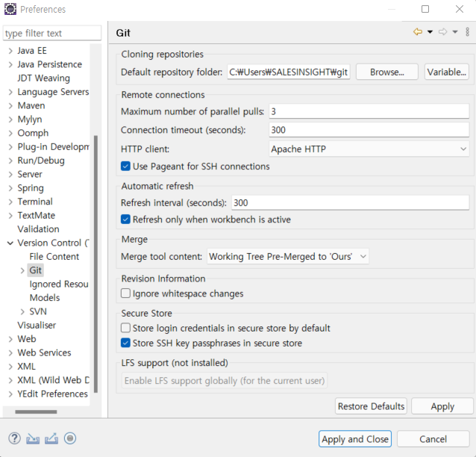Select Server preference category

(x=30, y=174)
